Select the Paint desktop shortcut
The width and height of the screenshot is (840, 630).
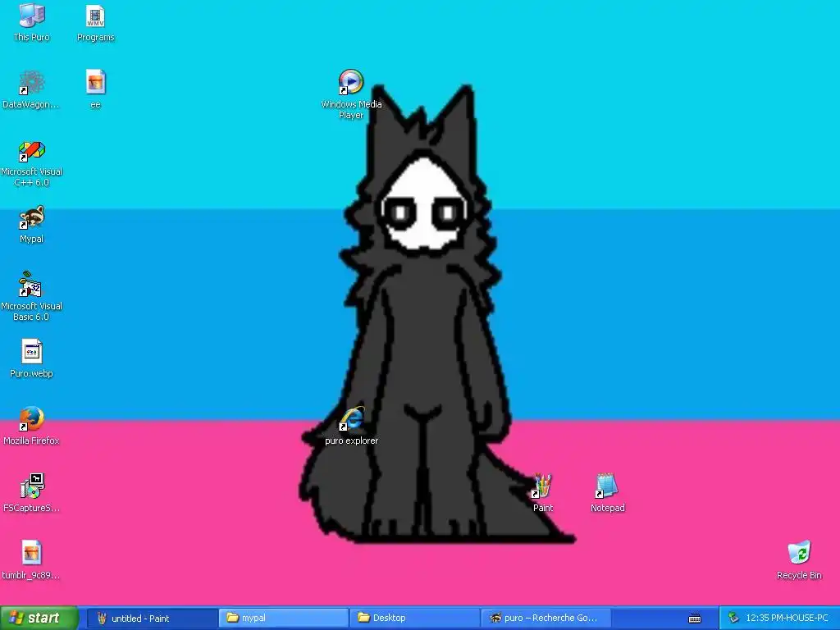543,493
